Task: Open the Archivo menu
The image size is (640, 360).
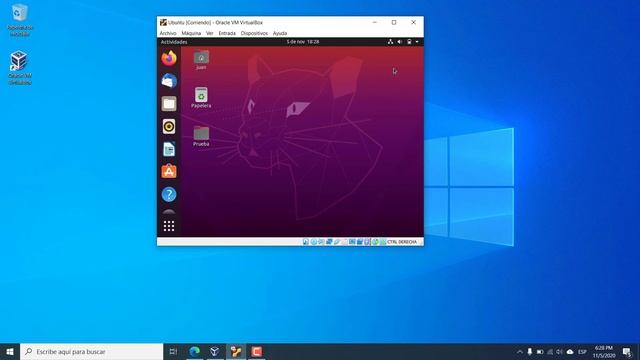Action: 168,33
